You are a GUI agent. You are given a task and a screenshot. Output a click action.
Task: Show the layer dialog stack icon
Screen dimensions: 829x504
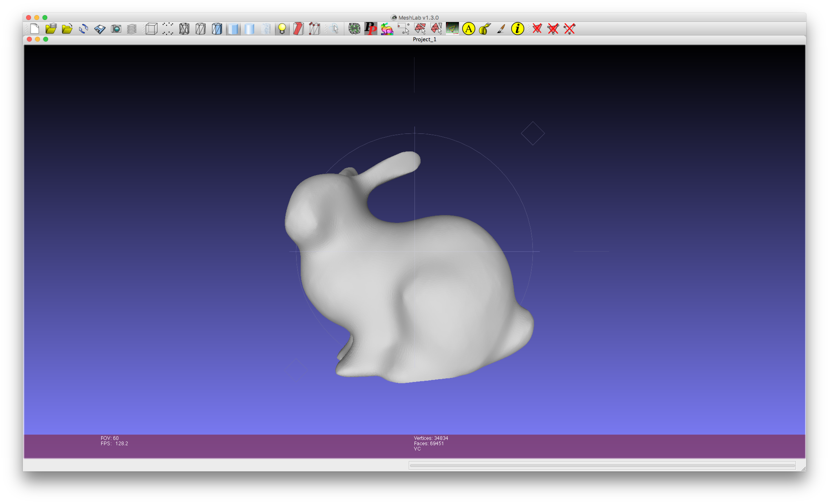(x=132, y=29)
